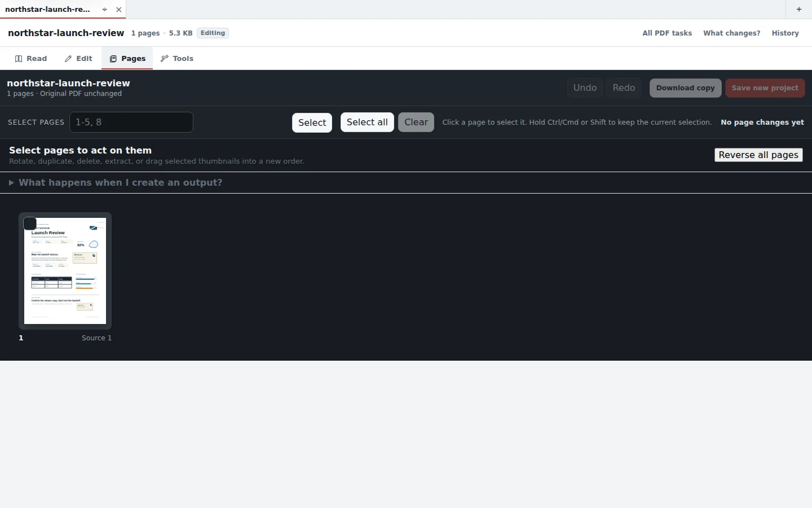The width and height of the screenshot is (812, 508).
Task: Click the "Editing" status badge
Action: [213, 33]
